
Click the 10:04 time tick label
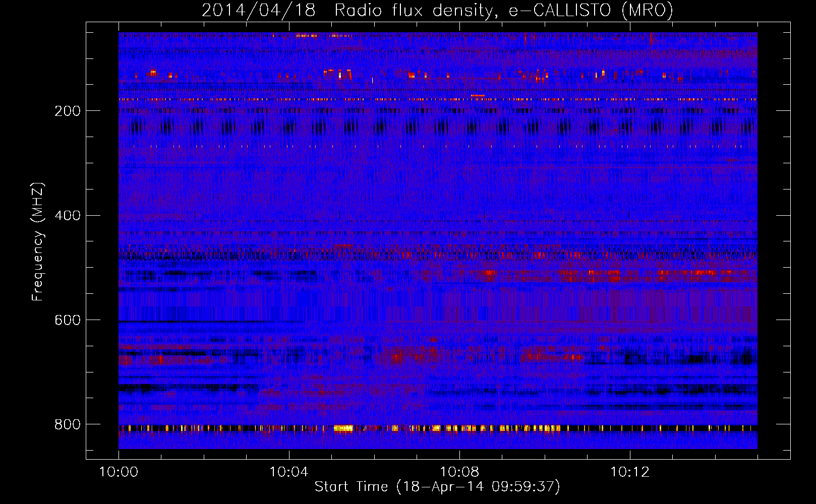(x=289, y=472)
